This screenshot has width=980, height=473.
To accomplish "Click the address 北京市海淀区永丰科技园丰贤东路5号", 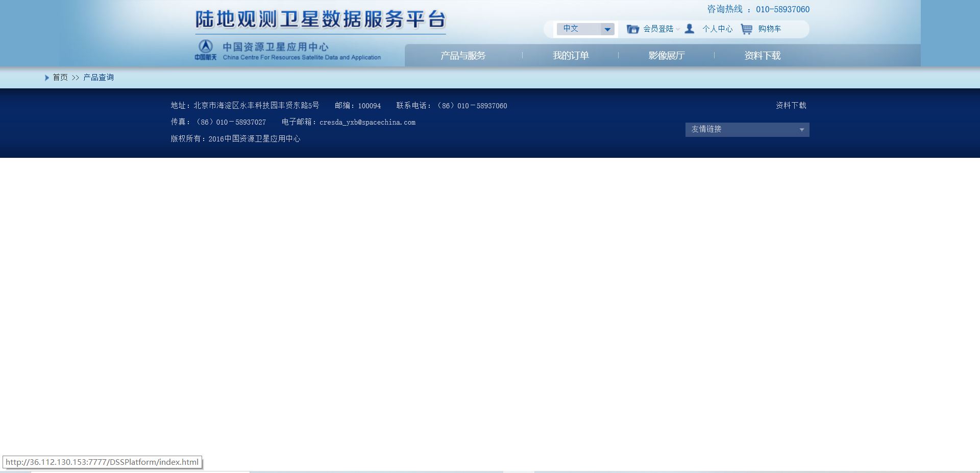I will click(x=256, y=106).
